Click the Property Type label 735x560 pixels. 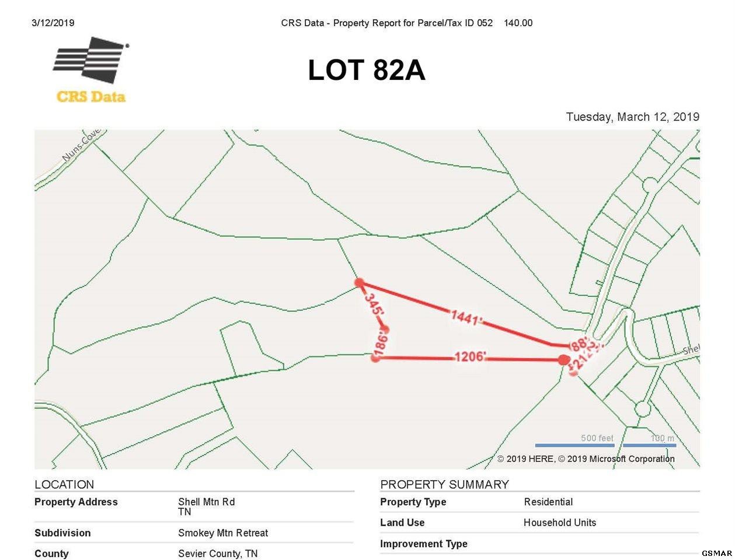(413, 502)
